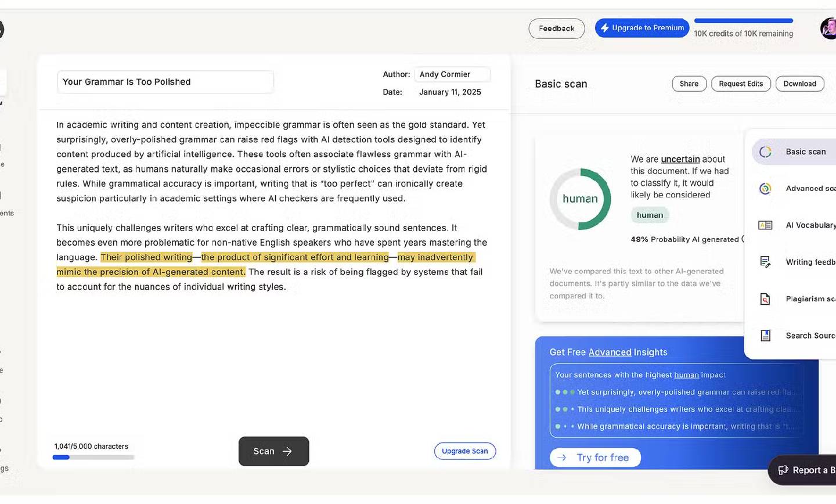Click the Report a Bug megaphone icon

point(783,470)
